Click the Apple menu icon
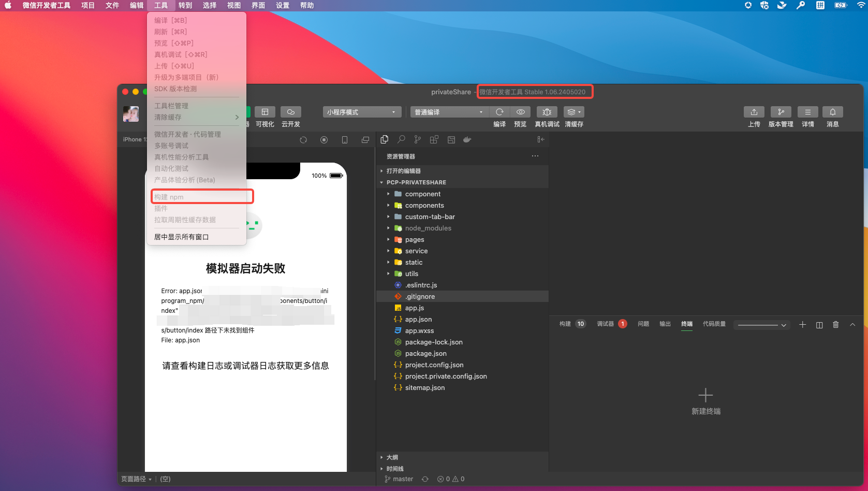This screenshot has width=868, height=491. tap(8, 5)
